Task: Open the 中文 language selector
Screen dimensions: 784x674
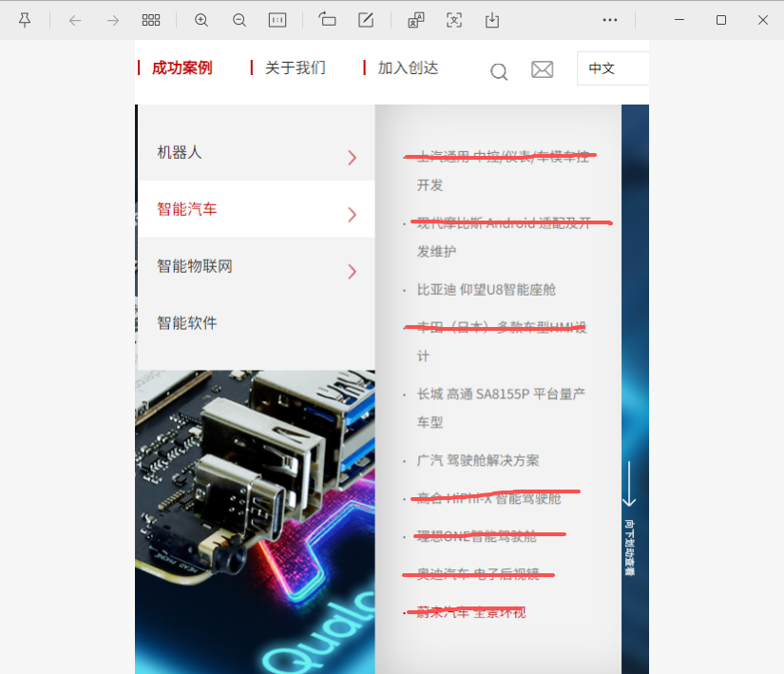Action: click(613, 68)
